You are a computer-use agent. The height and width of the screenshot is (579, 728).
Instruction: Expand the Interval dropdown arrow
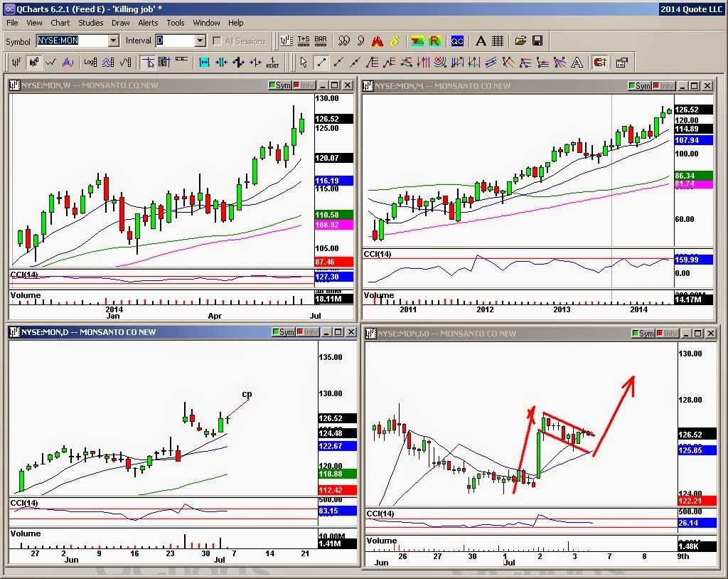(x=200, y=41)
